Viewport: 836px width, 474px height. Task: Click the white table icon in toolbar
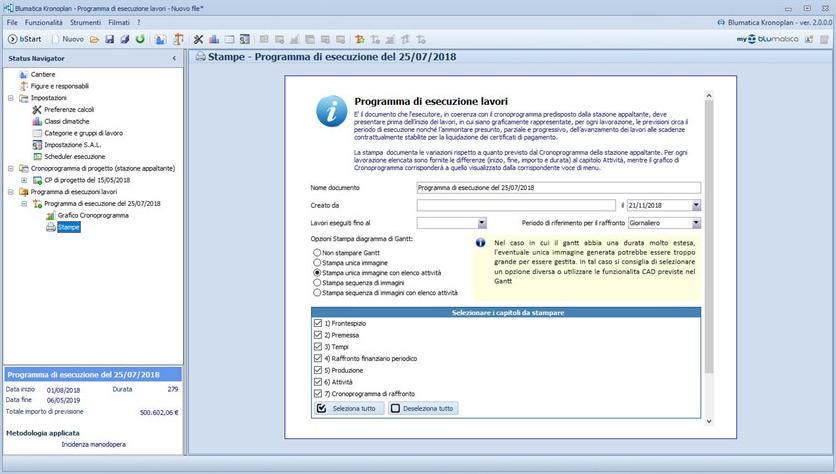[229, 39]
